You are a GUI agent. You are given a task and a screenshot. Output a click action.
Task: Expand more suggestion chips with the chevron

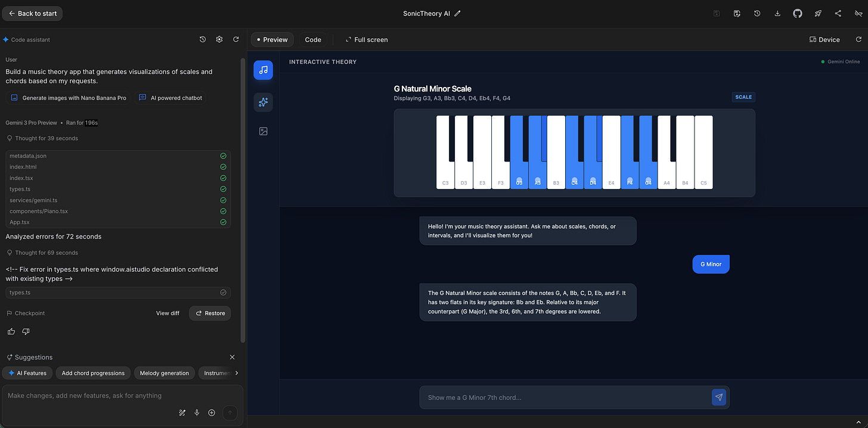237,373
